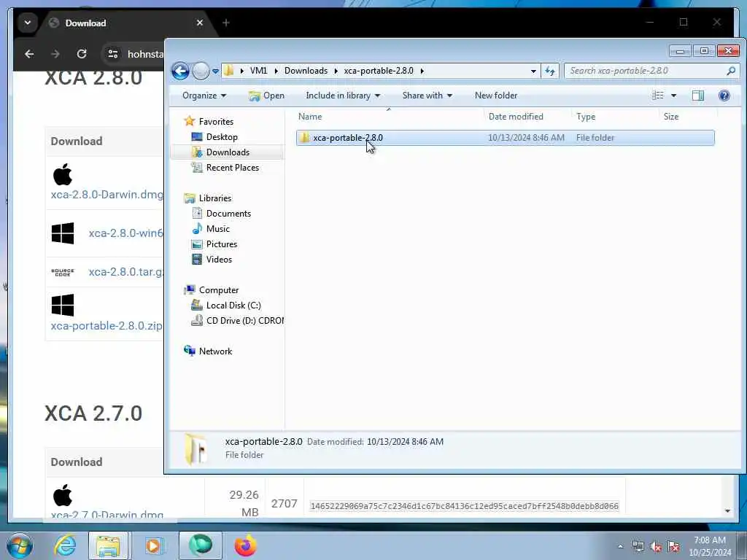Select Network in the navigation pane
This screenshot has width=747, height=560.
(x=215, y=351)
